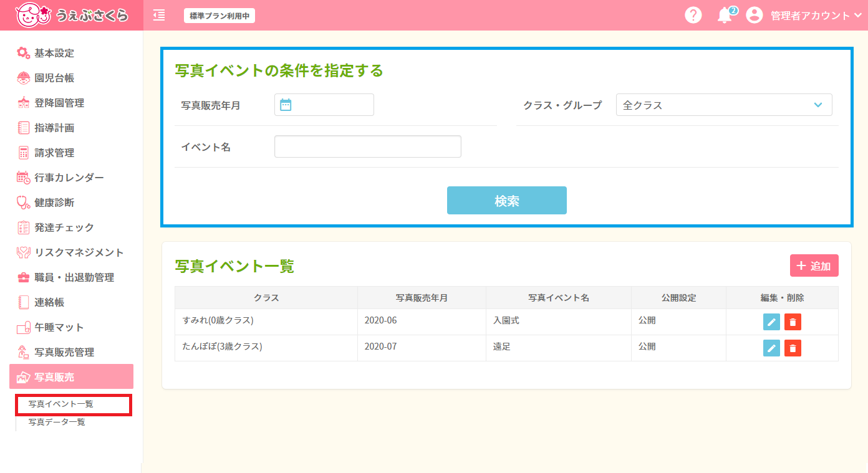Click the 写真販売管理 person icon
Image resolution: width=868 pixels, height=473 pixels.
23,352
